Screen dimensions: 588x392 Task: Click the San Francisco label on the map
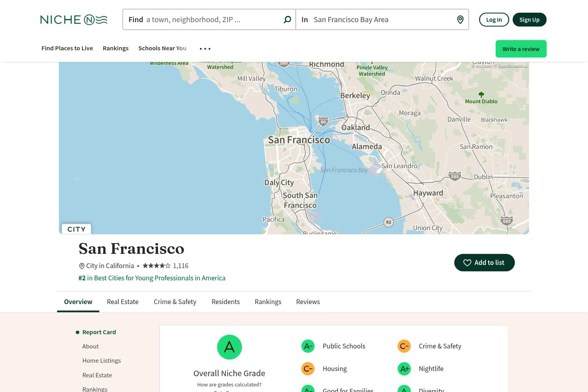(x=299, y=140)
